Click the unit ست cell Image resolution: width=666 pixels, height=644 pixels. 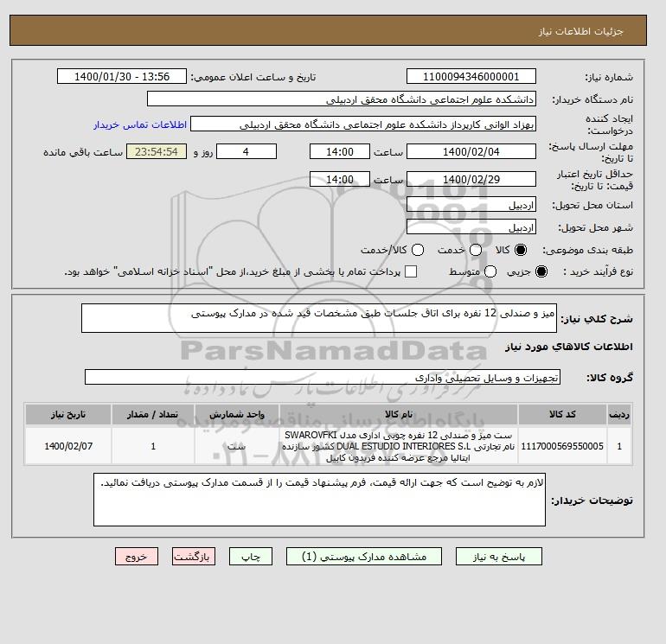(x=237, y=446)
